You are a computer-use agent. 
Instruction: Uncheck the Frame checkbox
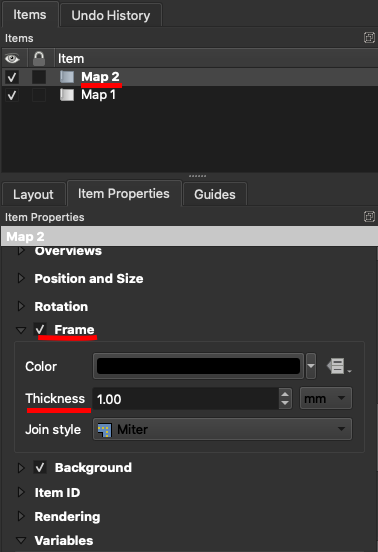(40, 330)
